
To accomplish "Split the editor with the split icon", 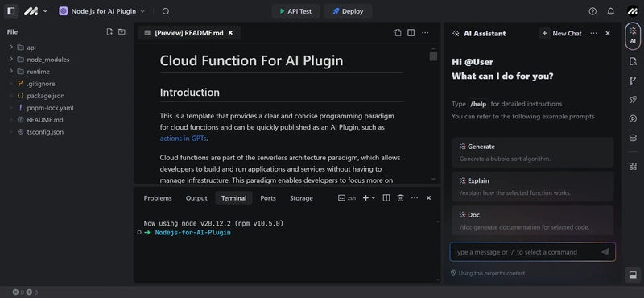I will pyautogui.click(x=411, y=33).
